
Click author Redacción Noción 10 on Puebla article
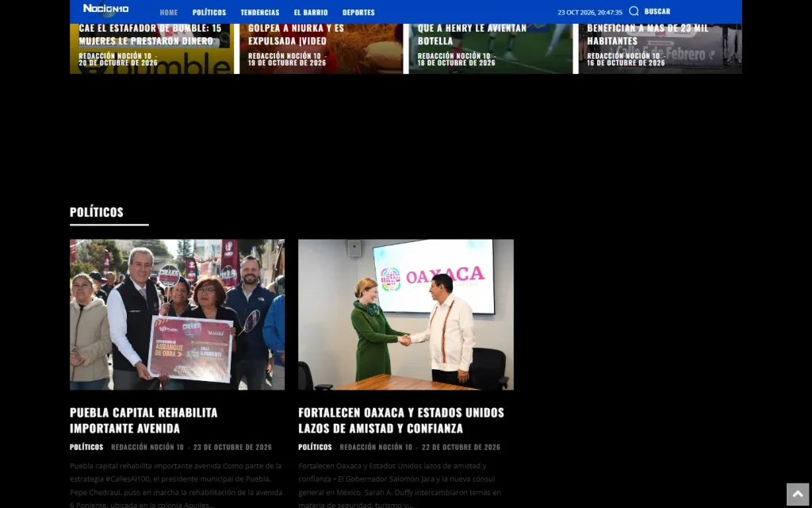coord(147,447)
